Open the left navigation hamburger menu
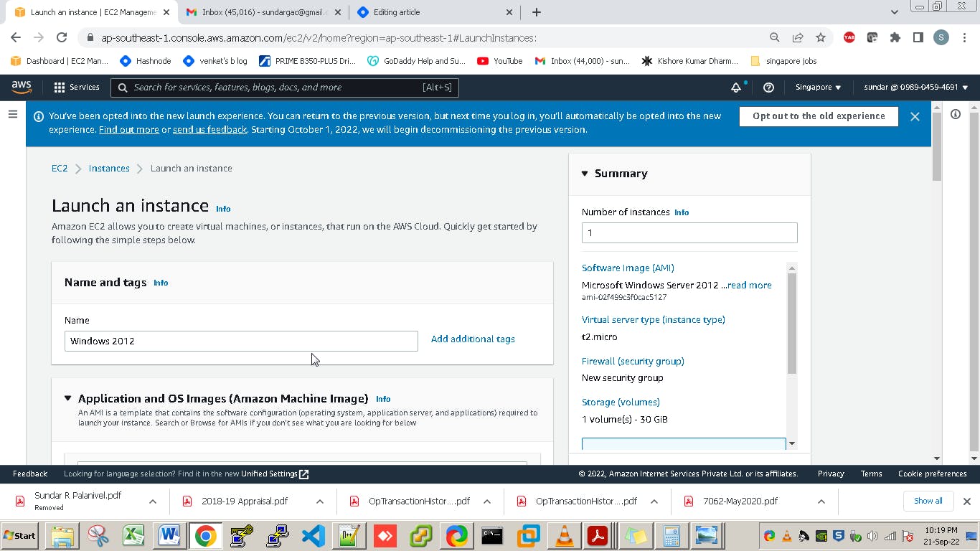This screenshot has width=980, height=551. tap(13, 114)
